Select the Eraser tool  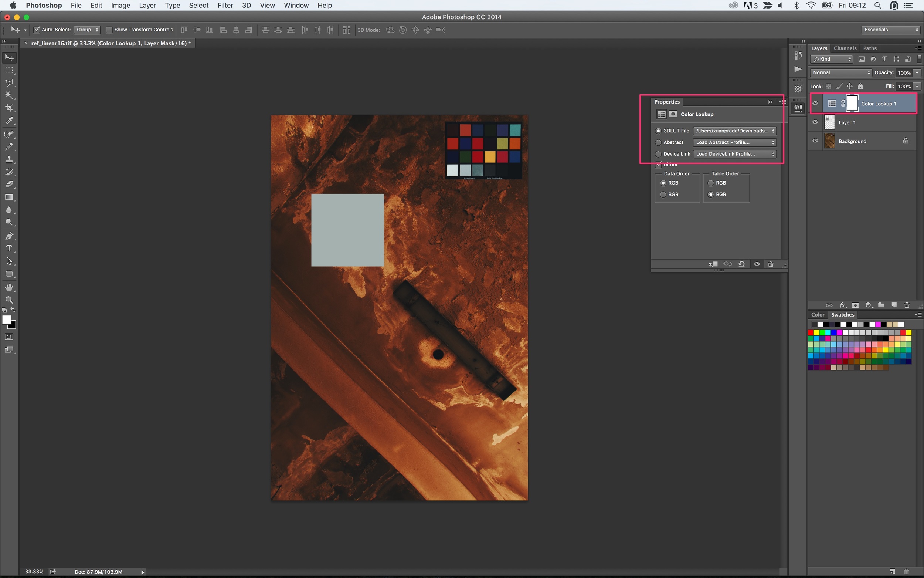coord(9,185)
